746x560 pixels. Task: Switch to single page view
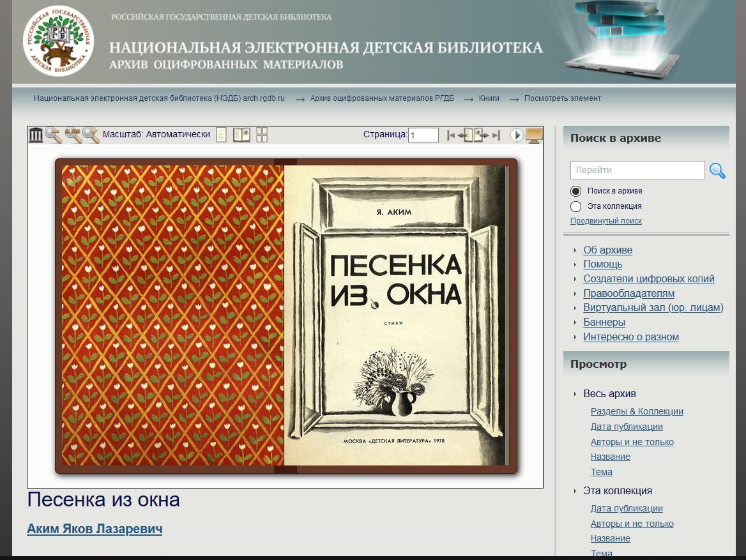[221, 135]
